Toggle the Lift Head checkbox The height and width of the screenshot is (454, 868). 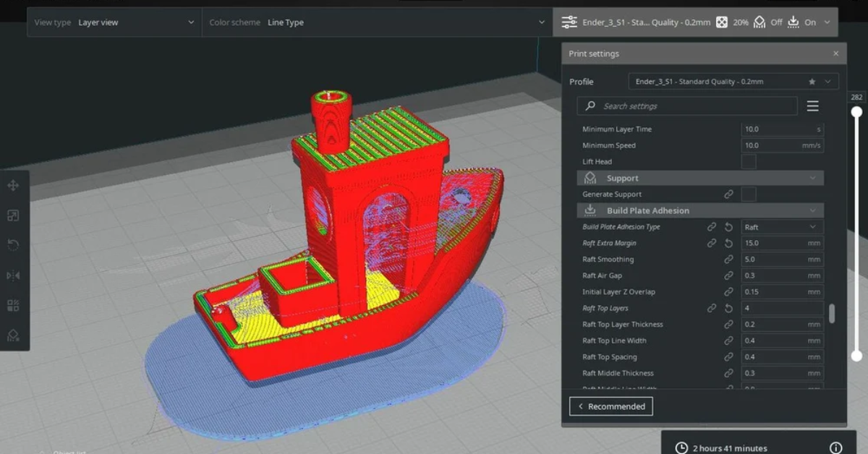click(749, 161)
